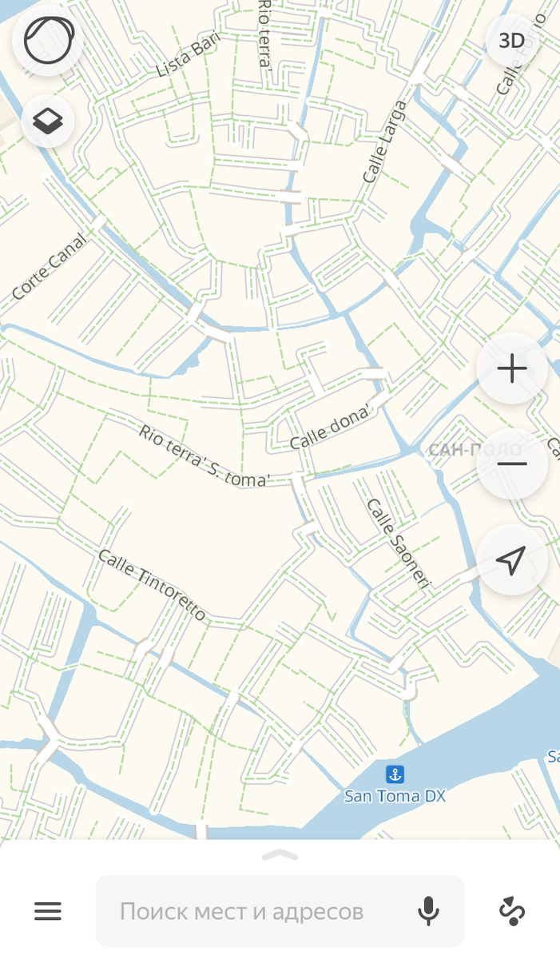Tap the San Toma DX label

pyautogui.click(x=395, y=796)
